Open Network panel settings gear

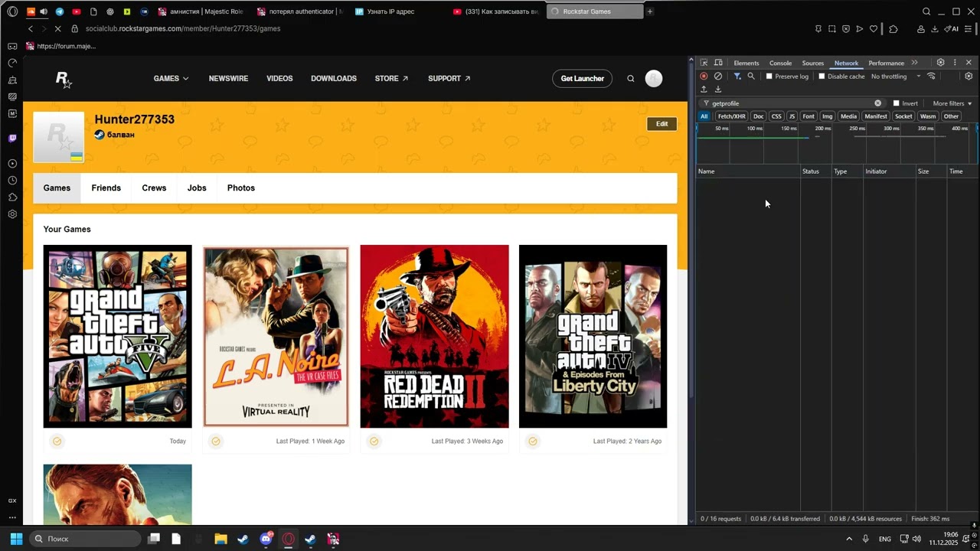[969, 77]
